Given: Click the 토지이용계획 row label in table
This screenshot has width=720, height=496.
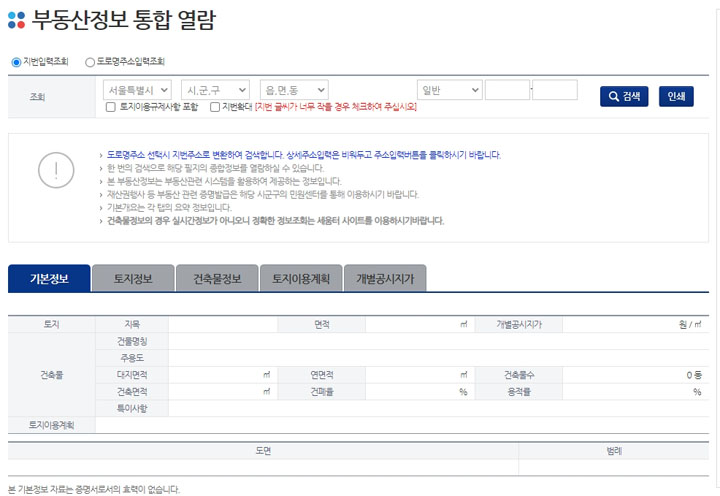Looking at the screenshot, I should point(51,425).
